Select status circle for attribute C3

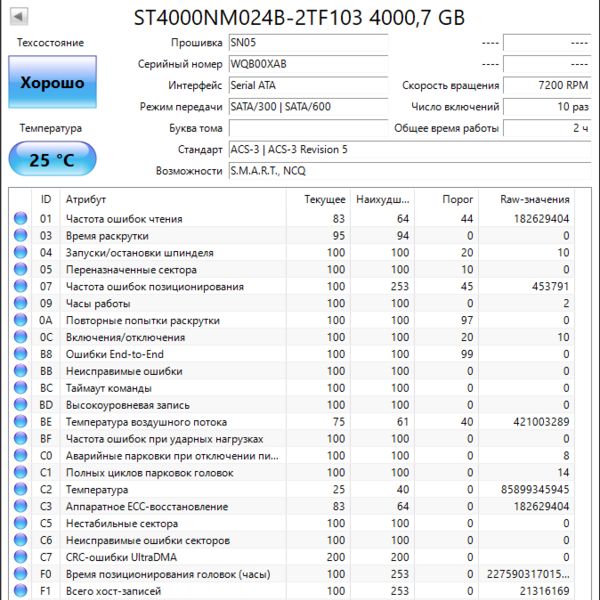(x=21, y=506)
